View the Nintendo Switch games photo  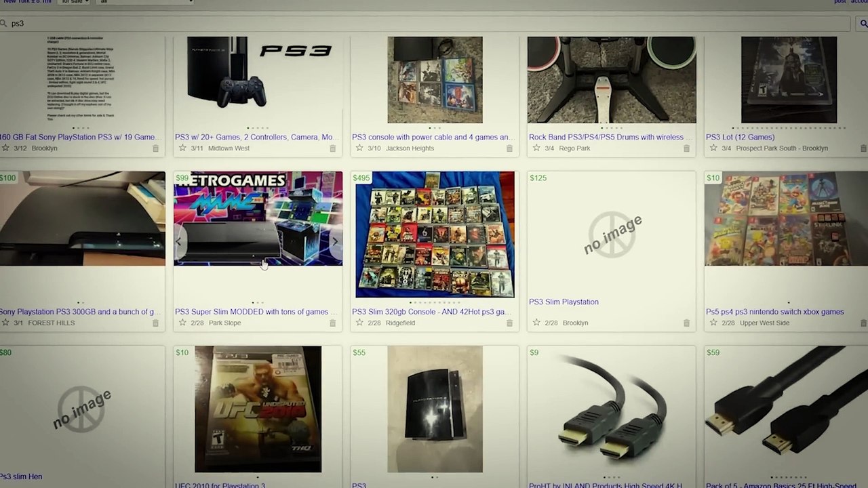(x=787, y=218)
